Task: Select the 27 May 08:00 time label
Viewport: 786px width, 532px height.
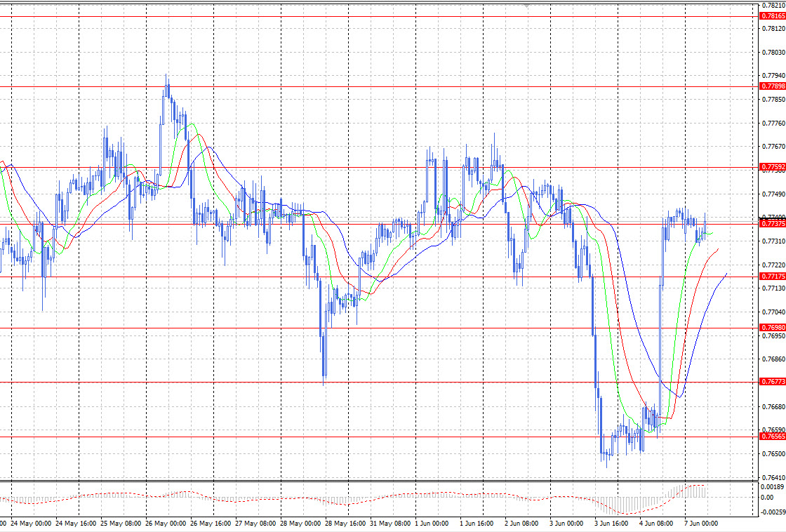Action: point(255,524)
